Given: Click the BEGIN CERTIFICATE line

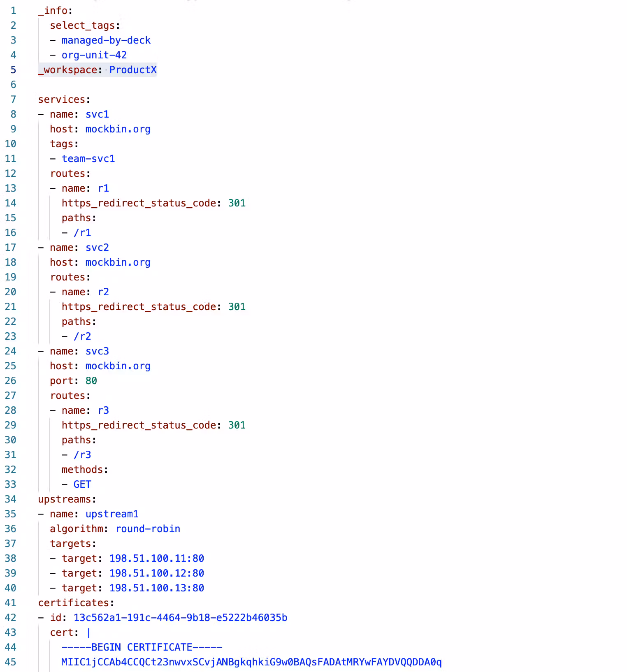Looking at the screenshot, I should click(142, 647).
